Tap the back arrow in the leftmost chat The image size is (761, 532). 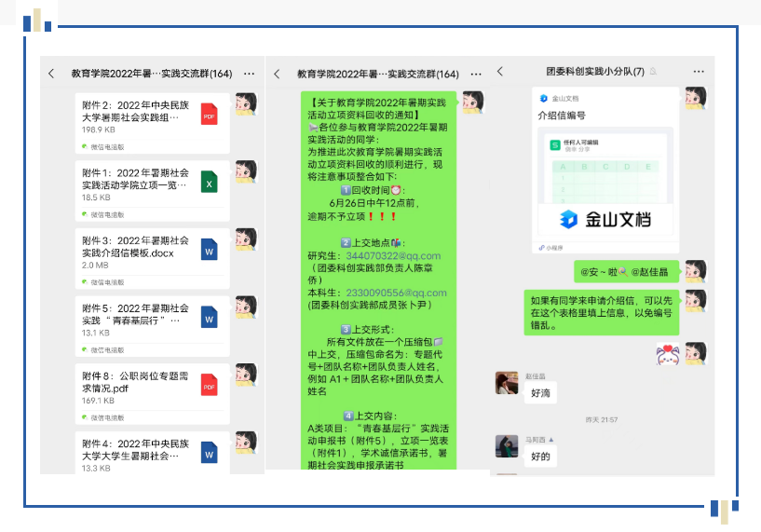point(51,74)
